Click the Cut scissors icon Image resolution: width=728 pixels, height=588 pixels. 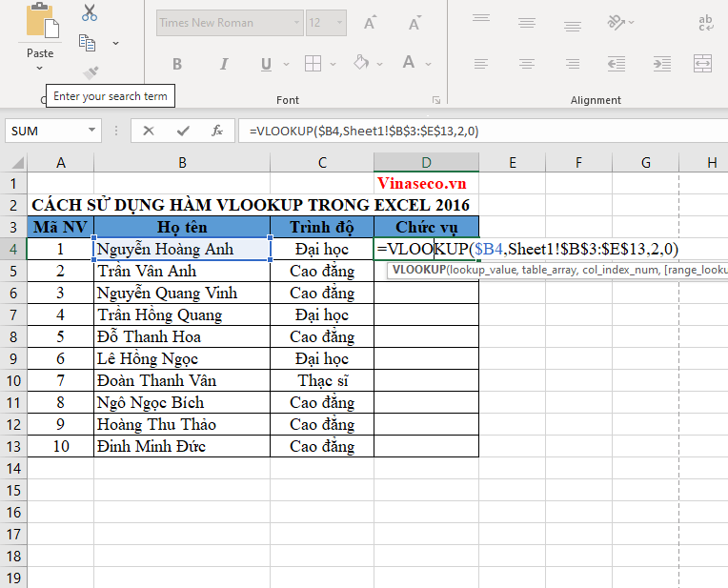[90, 12]
